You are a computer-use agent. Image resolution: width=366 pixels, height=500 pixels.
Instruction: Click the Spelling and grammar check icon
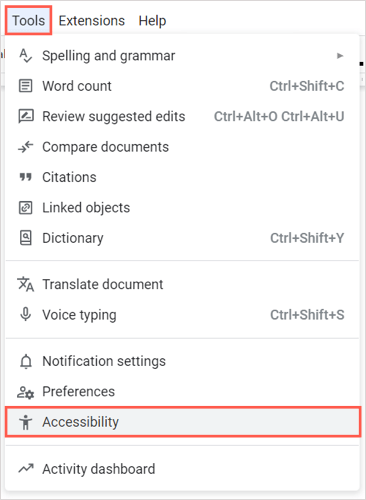click(x=26, y=56)
